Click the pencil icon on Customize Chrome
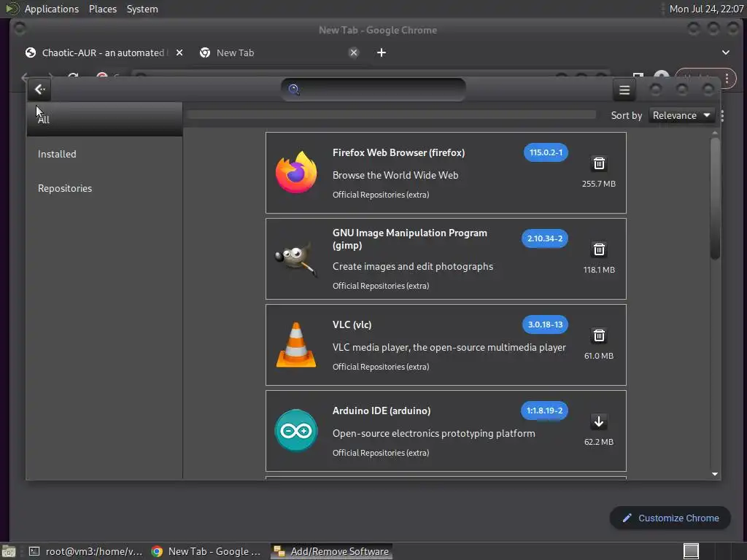This screenshot has height=560, width=747. [x=627, y=518]
